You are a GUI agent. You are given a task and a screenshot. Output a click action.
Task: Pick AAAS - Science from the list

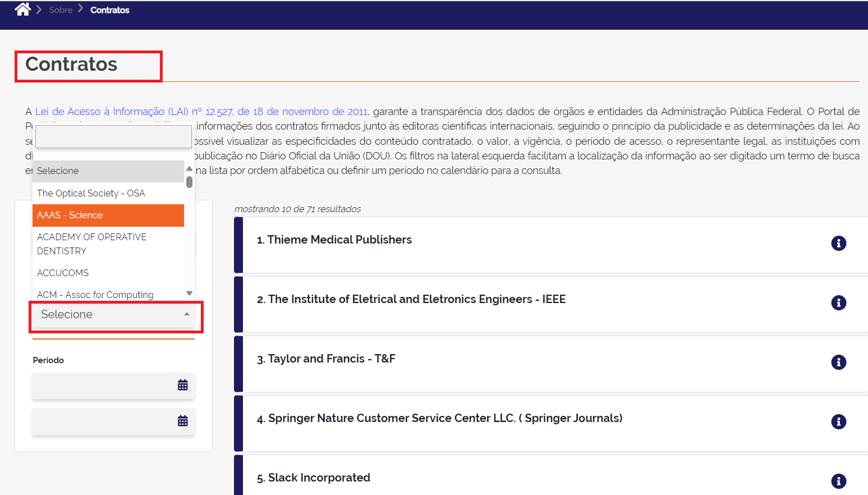[108, 215]
